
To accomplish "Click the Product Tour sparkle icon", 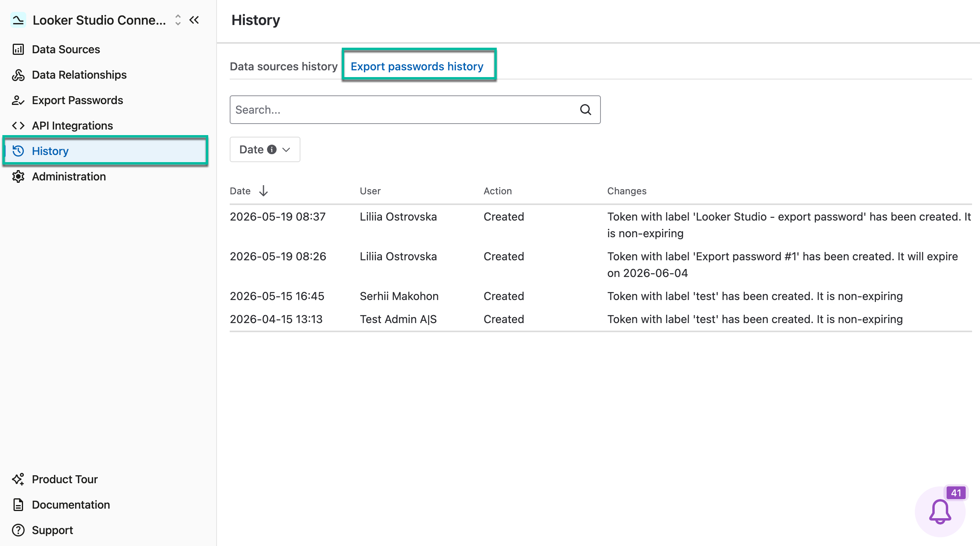I will (18, 479).
